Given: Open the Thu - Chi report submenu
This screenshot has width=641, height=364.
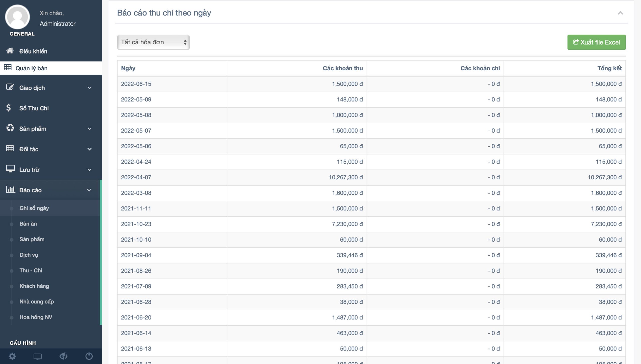Looking at the screenshot, I should point(31,270).
